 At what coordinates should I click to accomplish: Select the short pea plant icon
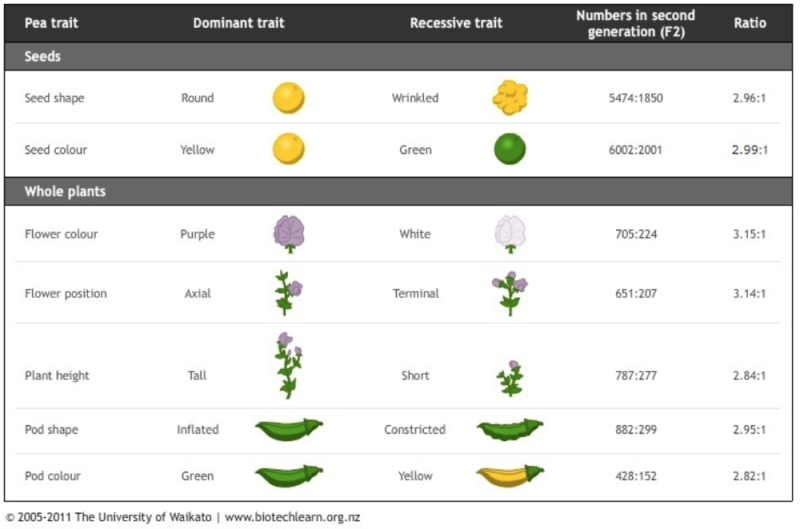(x=510, y=378)
